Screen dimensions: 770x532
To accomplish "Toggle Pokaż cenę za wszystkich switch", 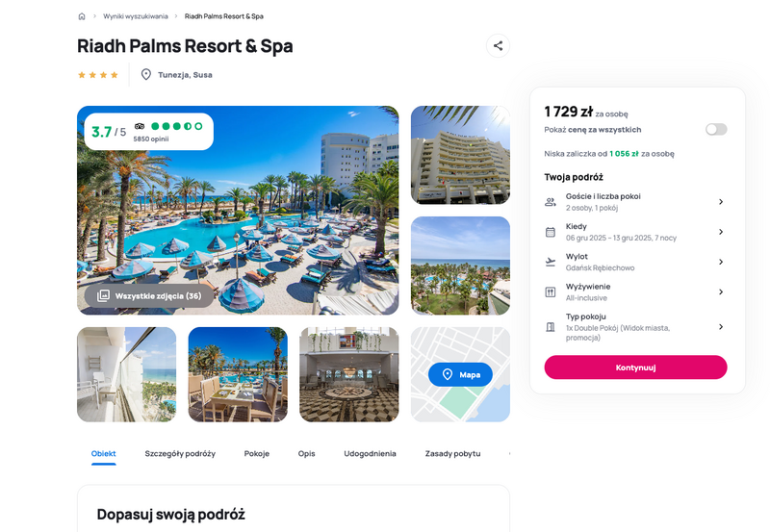I will pos(716,130).
